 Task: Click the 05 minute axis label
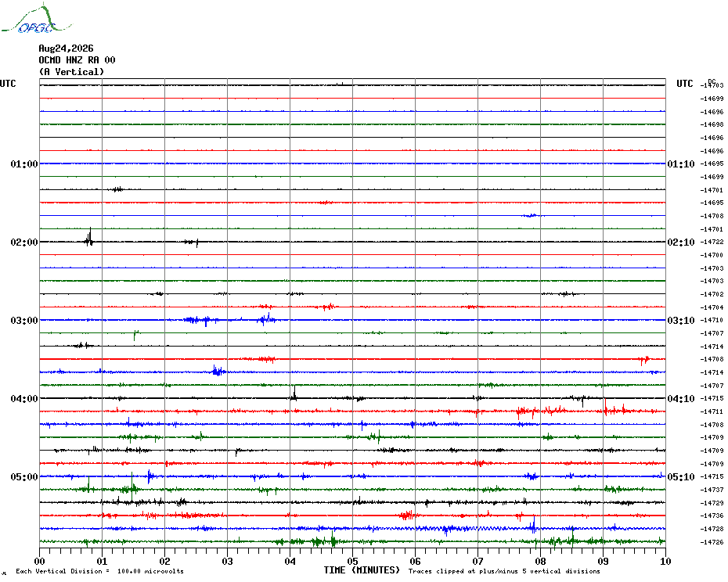(x=353, y=561)
